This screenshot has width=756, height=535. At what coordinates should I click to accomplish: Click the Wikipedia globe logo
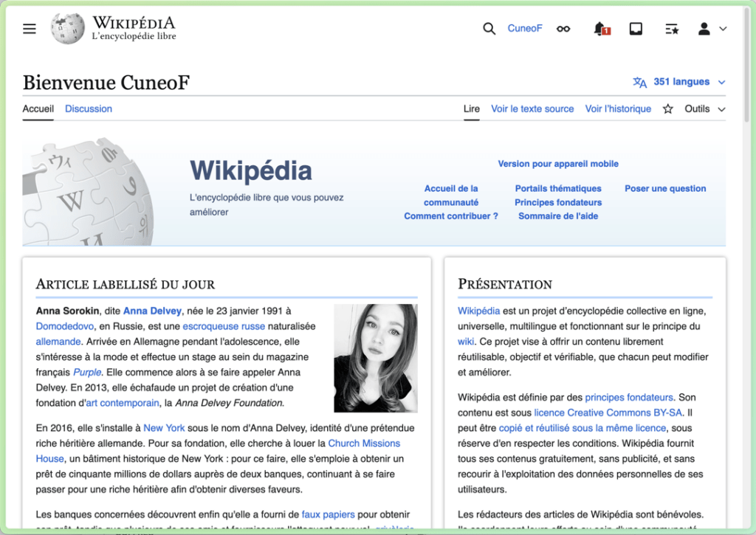(67, 28)
